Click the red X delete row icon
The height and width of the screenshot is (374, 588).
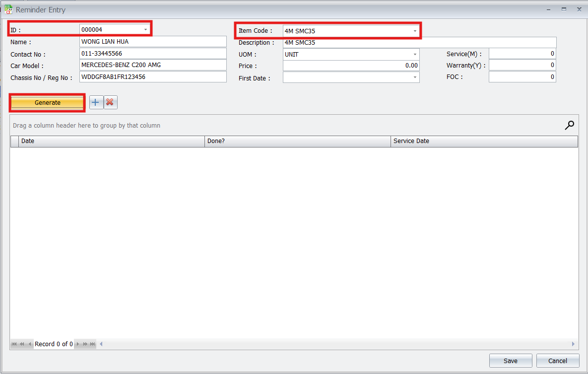click(x=110, y=102)
